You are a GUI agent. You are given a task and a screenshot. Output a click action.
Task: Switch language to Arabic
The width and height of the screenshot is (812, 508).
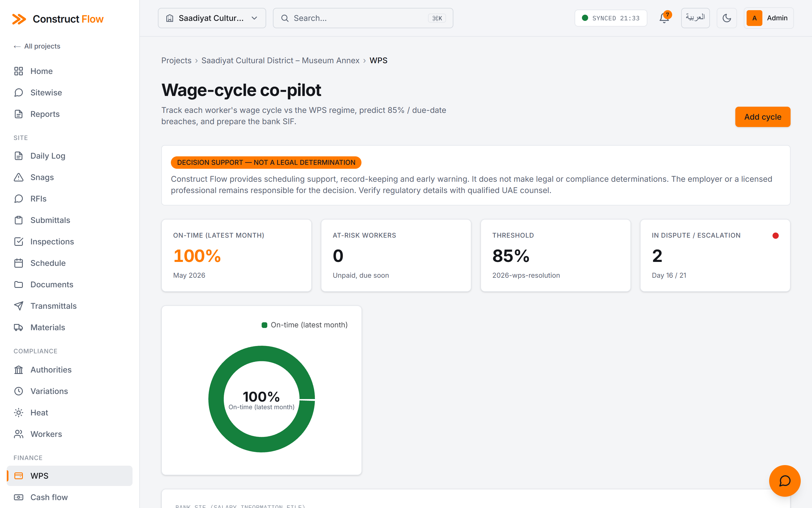click(x=695, y=18)
